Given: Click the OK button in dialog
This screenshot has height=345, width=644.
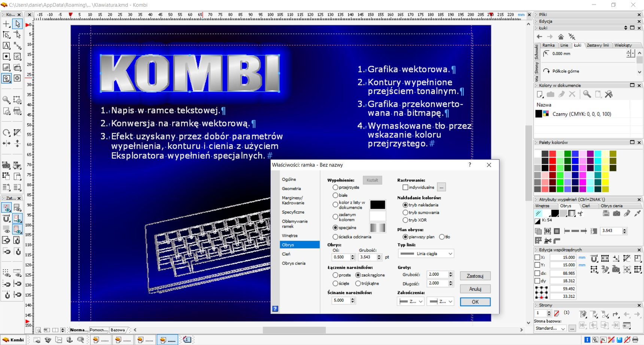Looking at the screenshot, I should (475, 302).
